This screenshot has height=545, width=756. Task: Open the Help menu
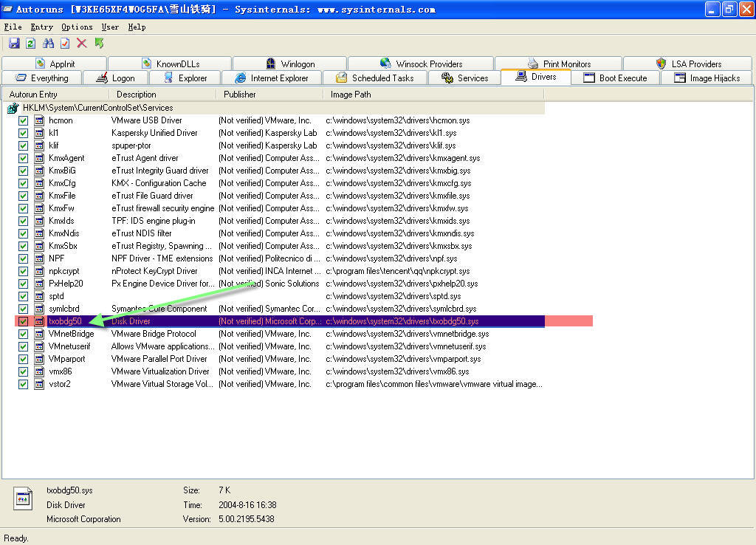[137, 27]
